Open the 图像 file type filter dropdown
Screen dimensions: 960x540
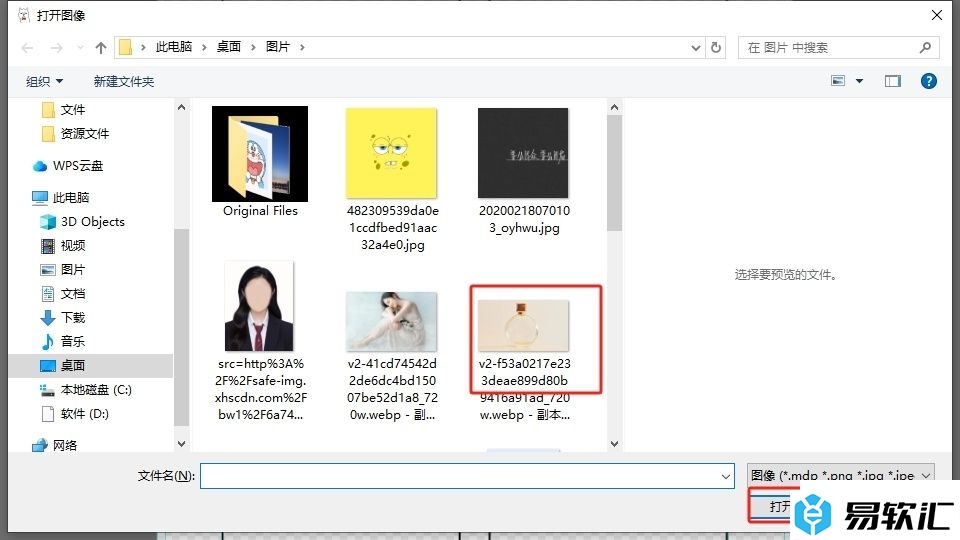[x=841, y=475]
